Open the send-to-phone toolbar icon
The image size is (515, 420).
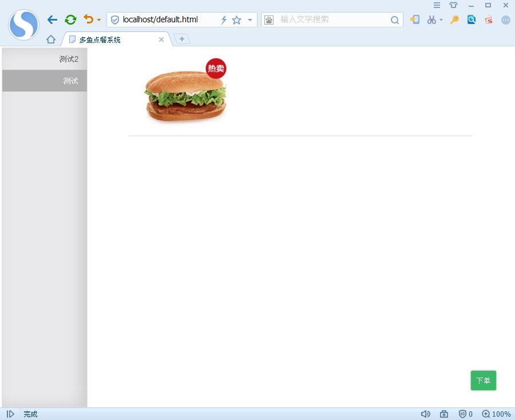pos(415,19)
